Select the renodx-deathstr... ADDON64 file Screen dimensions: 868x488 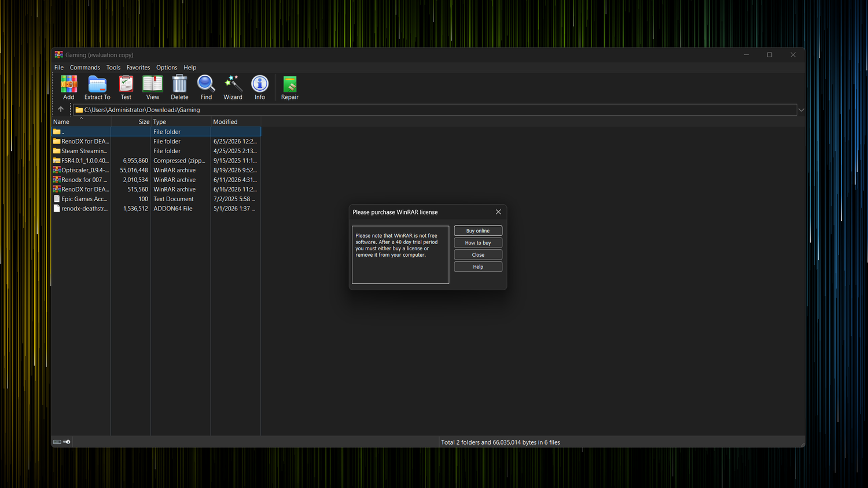tap(156, 209)
